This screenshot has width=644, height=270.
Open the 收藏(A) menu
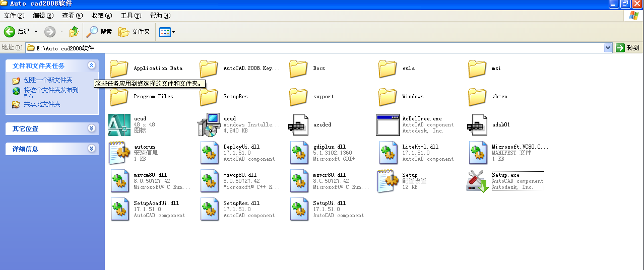point(102,16)
